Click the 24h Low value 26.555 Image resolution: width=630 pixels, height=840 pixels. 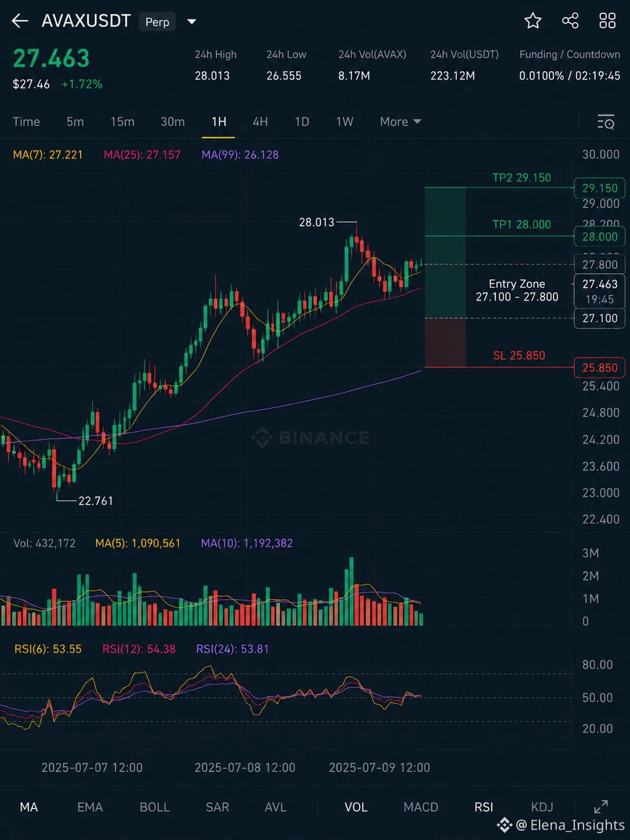pyautogui.click(x=284, y=76)
